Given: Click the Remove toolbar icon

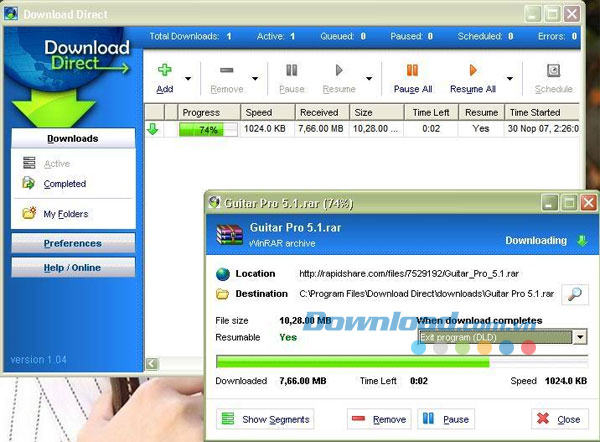Looking at the screenshot, I should (x=227, y=70).
